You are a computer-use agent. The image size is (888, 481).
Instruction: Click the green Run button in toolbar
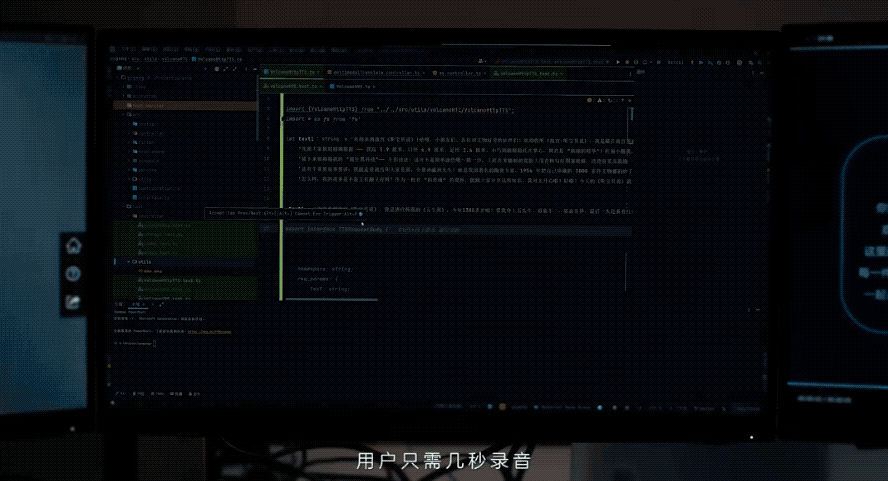point(618,62)
